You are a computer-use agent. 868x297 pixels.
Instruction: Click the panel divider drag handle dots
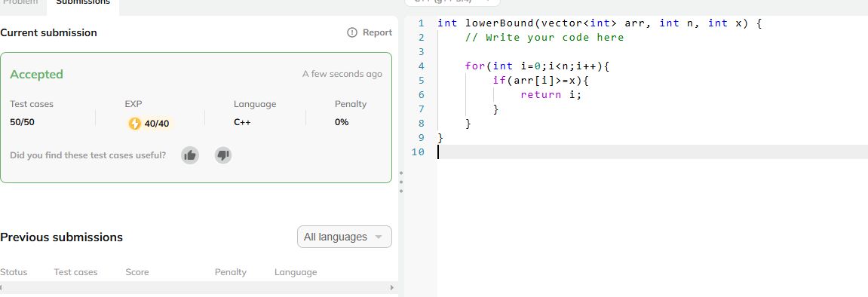click(400, 182)
